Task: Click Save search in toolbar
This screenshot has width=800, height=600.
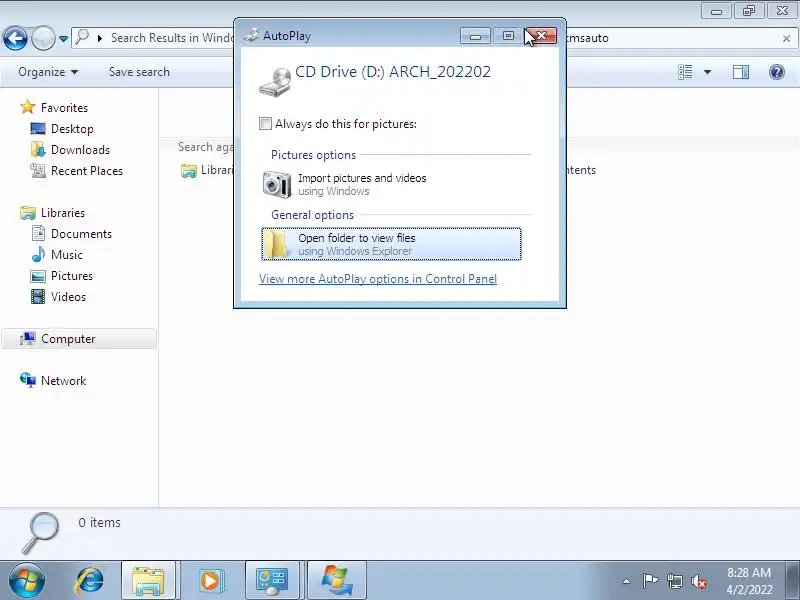Action: [x=139, y=72]
